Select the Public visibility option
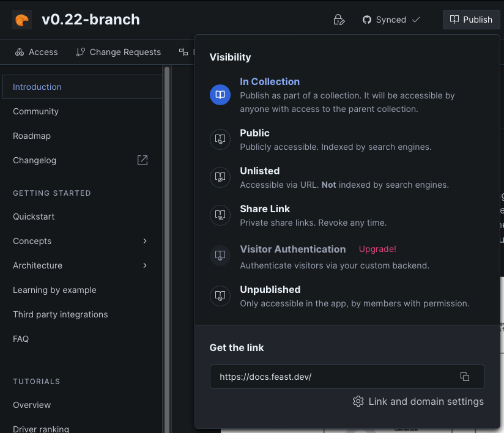Image resolution: width=504 pixels, height=433 pixels. [x=254, y=133]
